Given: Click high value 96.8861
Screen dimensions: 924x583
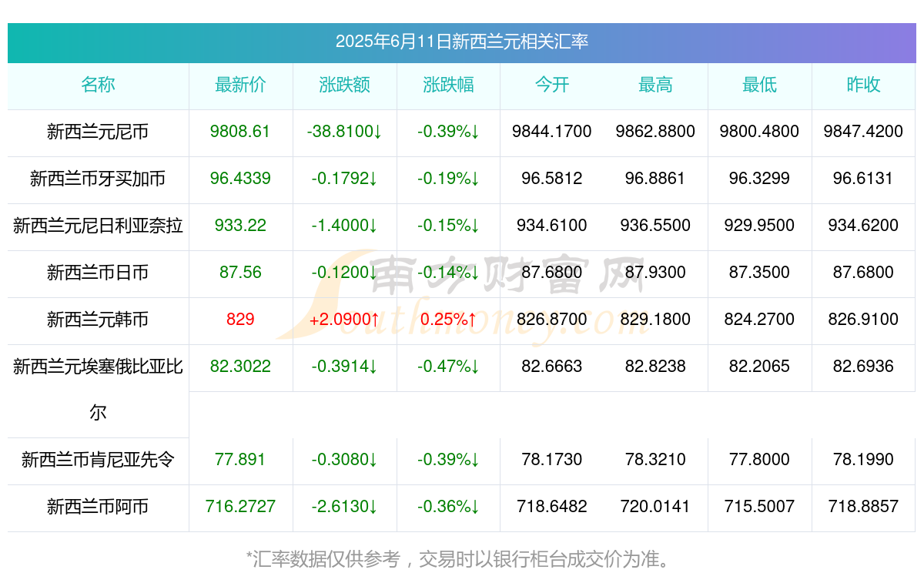Looking at the screenshot, I should pyautogui.click(x=655, y=179).
